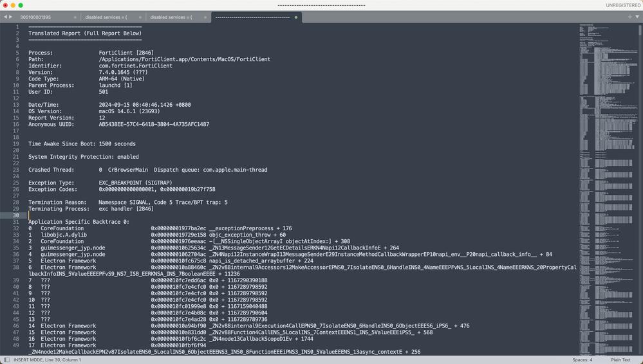Click 'Electron Framework' on frame 14
The height and width of the screenshot is (364, 643).
[68, 326]
